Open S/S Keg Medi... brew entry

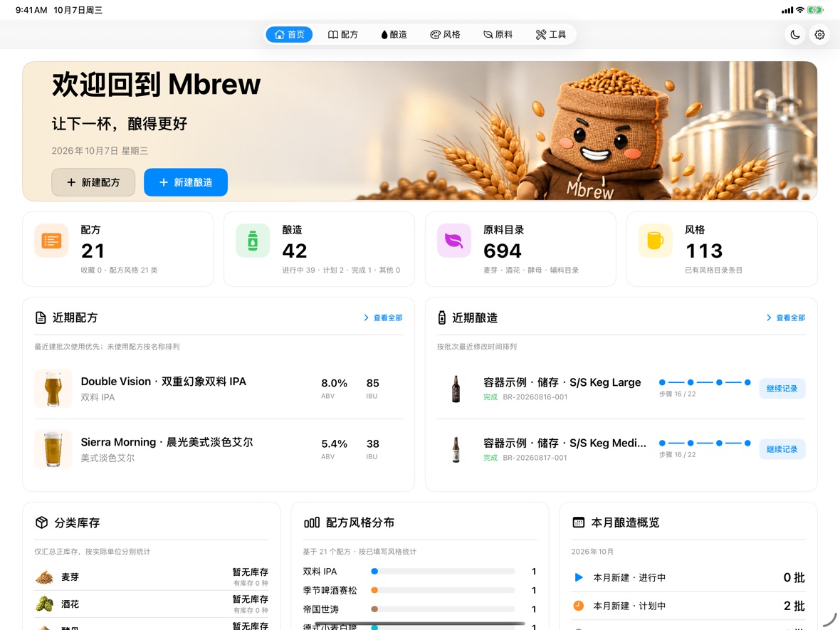621,449
